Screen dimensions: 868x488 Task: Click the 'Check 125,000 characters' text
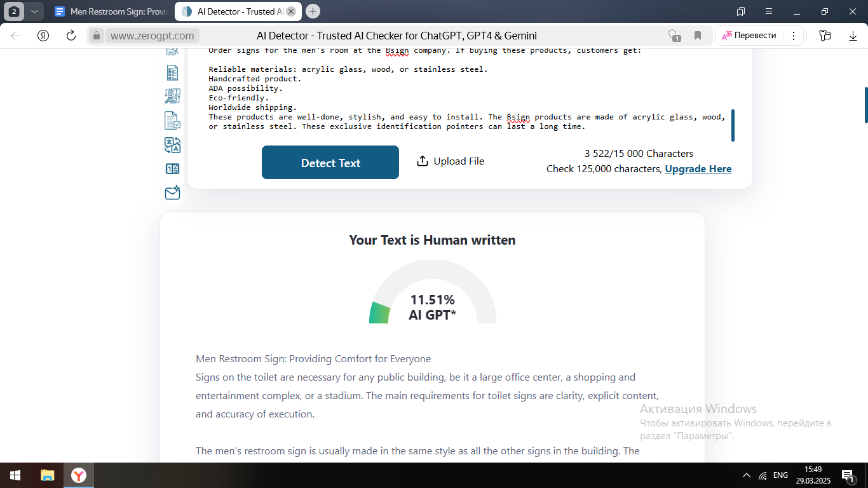tap(604, 169)
